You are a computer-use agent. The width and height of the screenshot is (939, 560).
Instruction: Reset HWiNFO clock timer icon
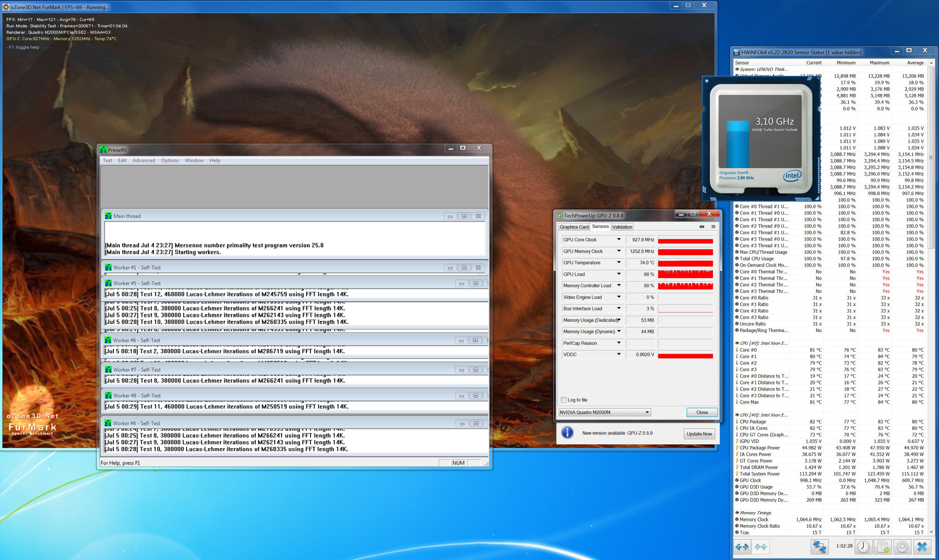[x=864, y=547]
